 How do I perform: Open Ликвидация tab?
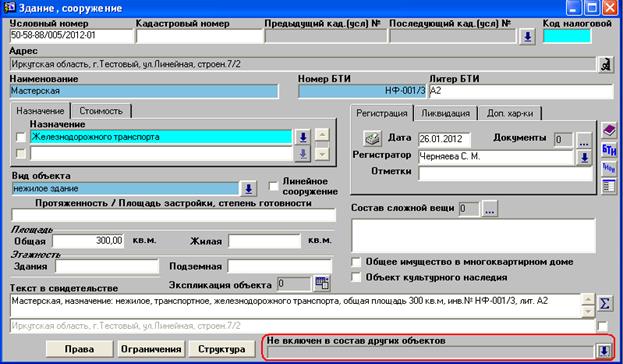coord(445,114)
